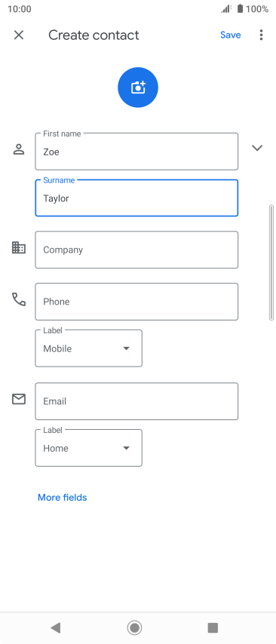
Task: Select the Phone number input field
Action: click(x=136, y=302)
